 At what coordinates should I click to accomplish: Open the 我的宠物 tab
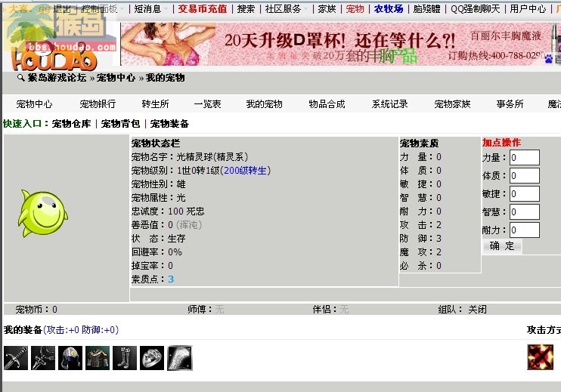[265, 104]
